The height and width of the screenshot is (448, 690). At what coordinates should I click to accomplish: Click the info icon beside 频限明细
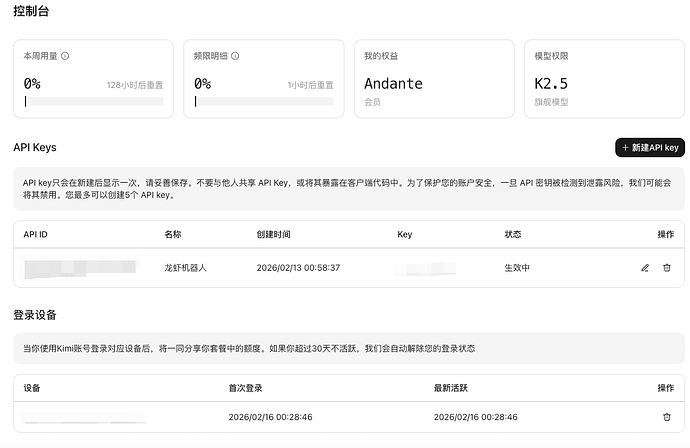click(235, 56)
